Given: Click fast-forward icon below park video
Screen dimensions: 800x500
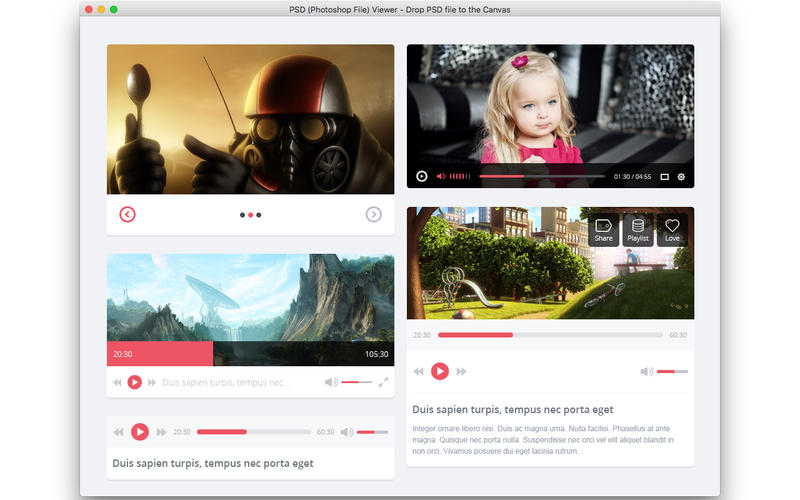Looking at the screenshot, I should tap(461, 372).
